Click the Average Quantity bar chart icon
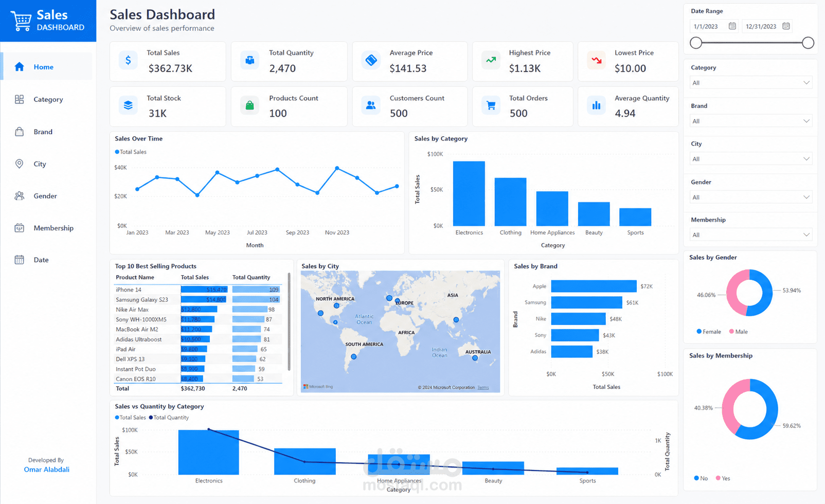825x504 pixels. pos(596,105)
